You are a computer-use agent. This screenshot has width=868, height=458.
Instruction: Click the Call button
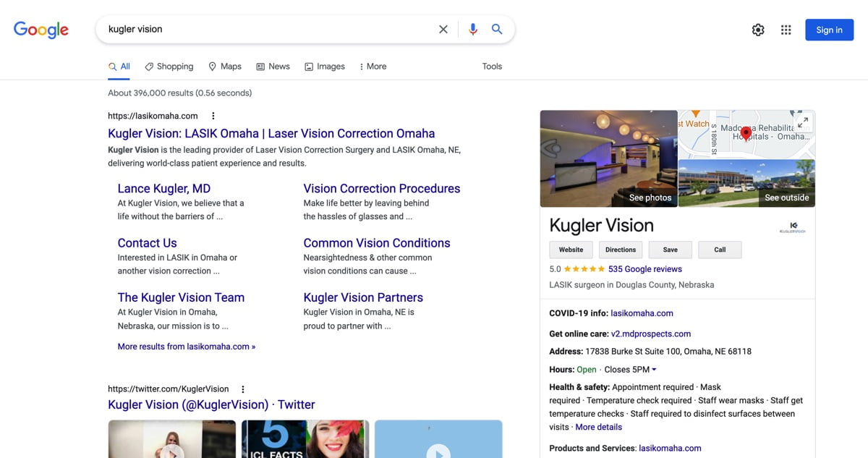tap(720, 250)
